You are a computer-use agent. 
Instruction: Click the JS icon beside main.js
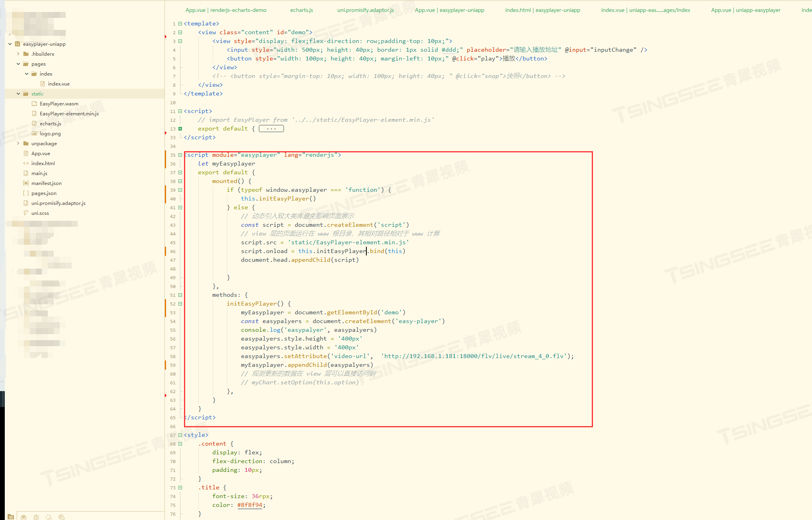click(26, 173)
